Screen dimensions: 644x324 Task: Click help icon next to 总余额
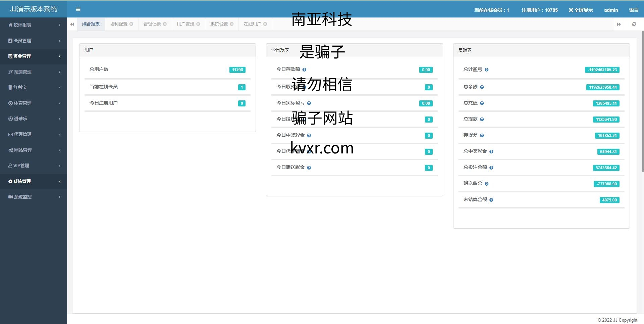coord(482,87)
